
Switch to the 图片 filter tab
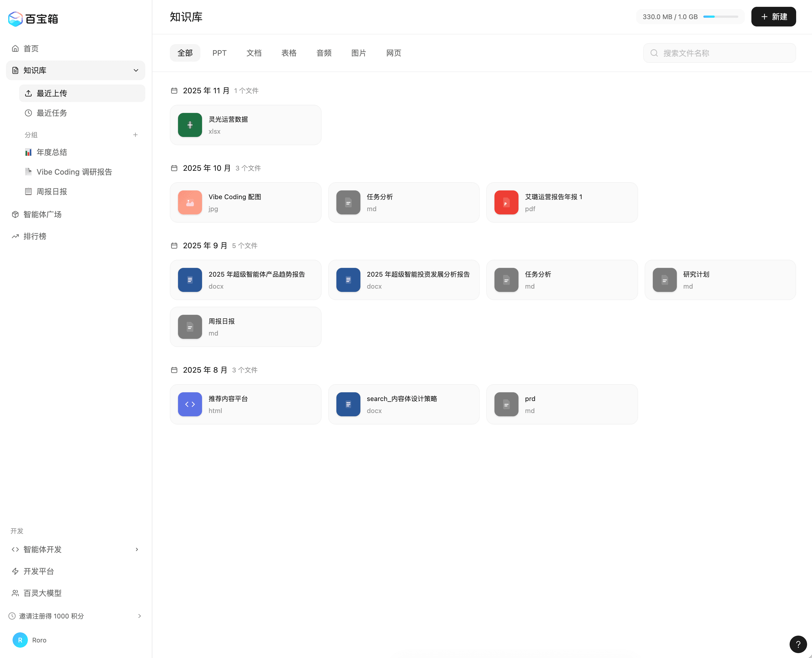pyautogui.click(x=358, y=53)
